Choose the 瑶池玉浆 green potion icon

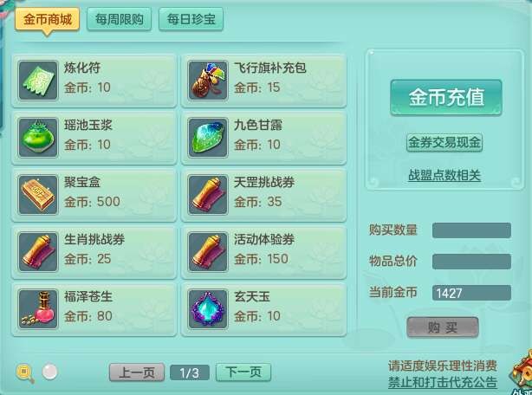coord(38,138)
